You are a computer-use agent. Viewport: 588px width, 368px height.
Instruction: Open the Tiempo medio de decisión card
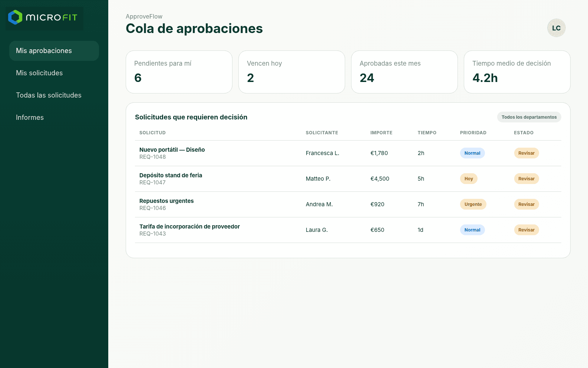[x=517, y=72]
